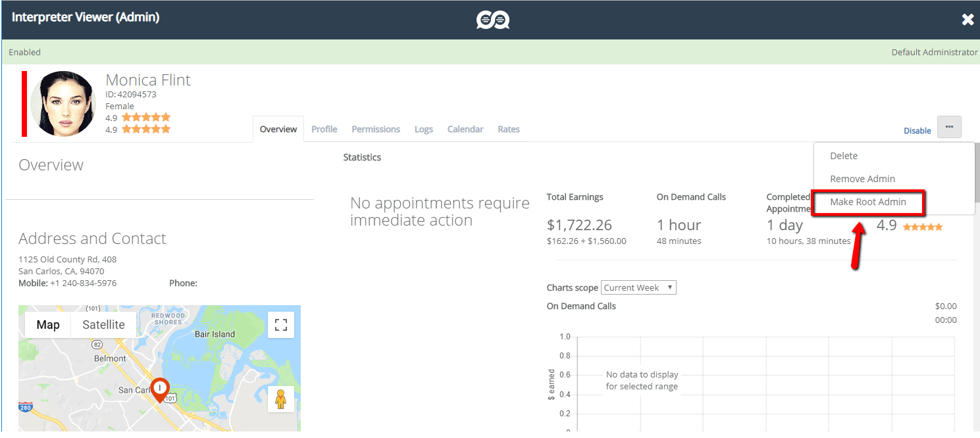Open the three-dots more actions button
Viewport: 980px width, 438px height.
click(949, 127)
